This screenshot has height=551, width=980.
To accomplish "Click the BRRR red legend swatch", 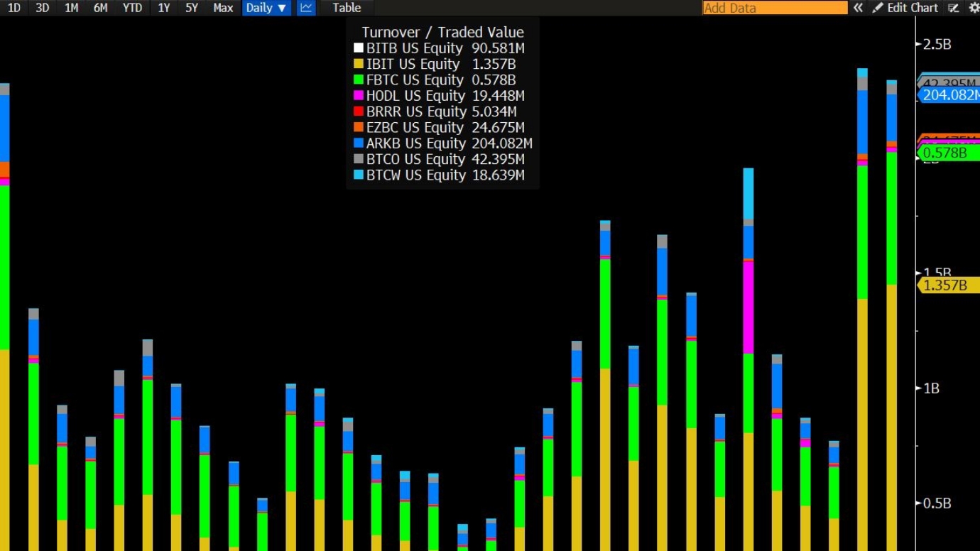I will coord(359,111).
